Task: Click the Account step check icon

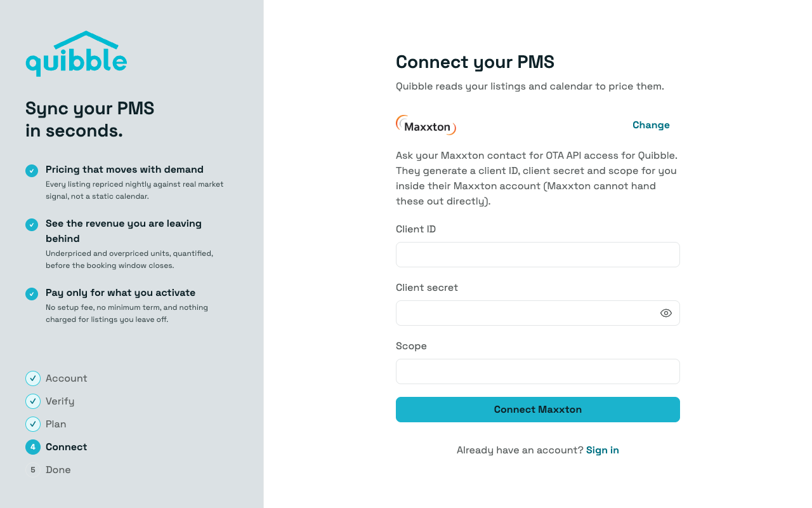Action: click(33, 378)
